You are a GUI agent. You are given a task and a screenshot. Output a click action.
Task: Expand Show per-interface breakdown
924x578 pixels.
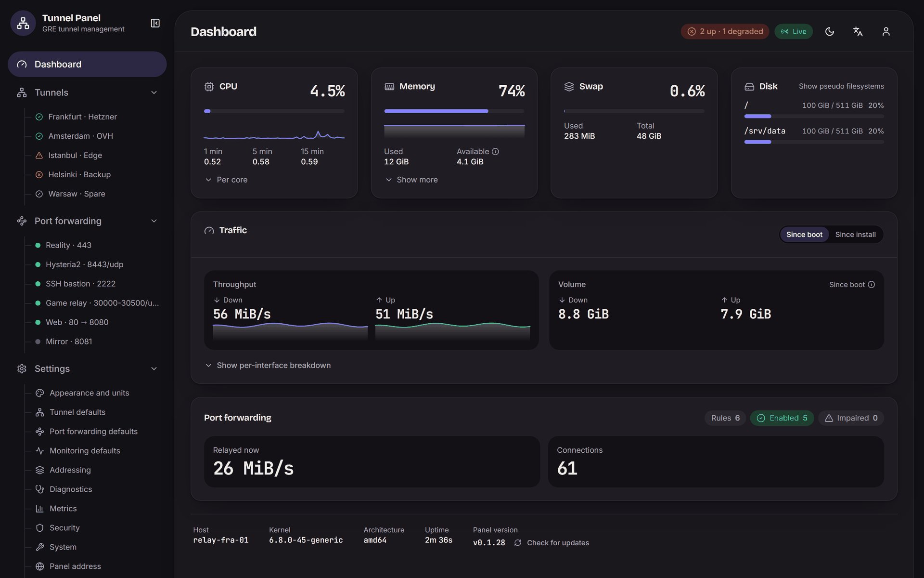[268, 366]
